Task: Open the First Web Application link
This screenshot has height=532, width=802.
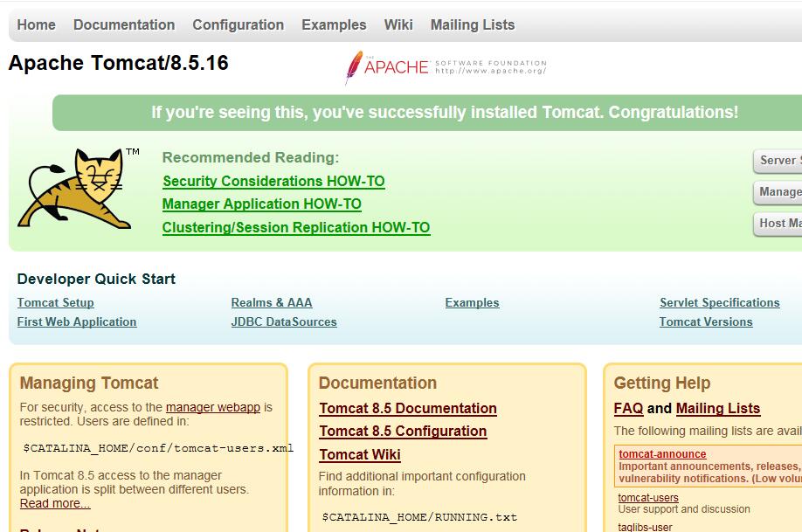Action: [x=77, y=321]
